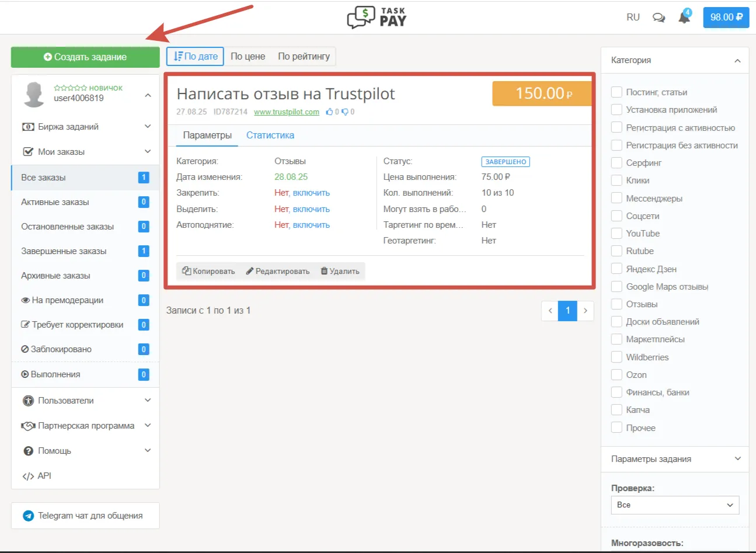
Task: Open the TaskPay logo home link
Action: click(377, 17)
